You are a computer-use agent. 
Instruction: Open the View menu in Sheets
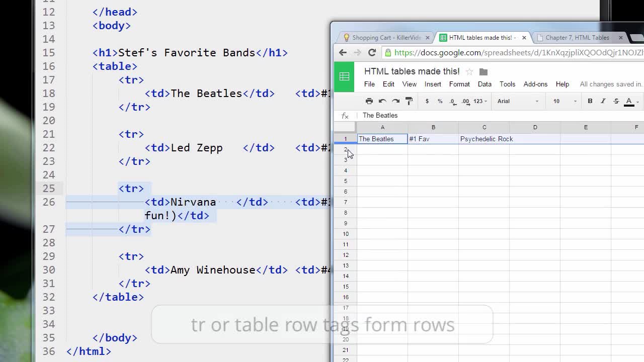tap(410, 84)
